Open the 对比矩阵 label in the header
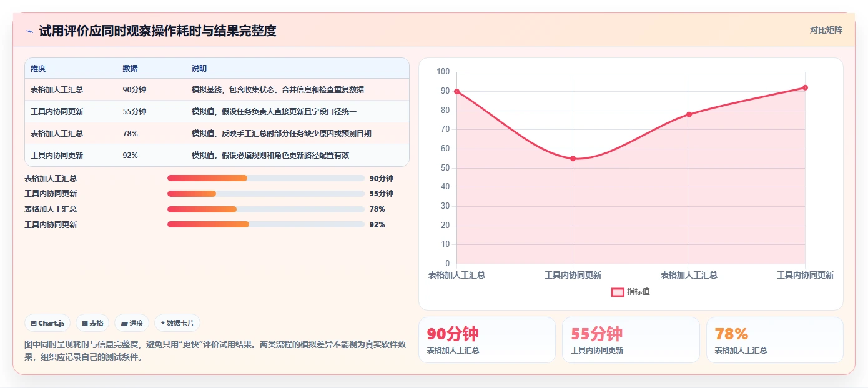Image resolution: width=868 pixels, height=388 pixels. pos(826,30)
